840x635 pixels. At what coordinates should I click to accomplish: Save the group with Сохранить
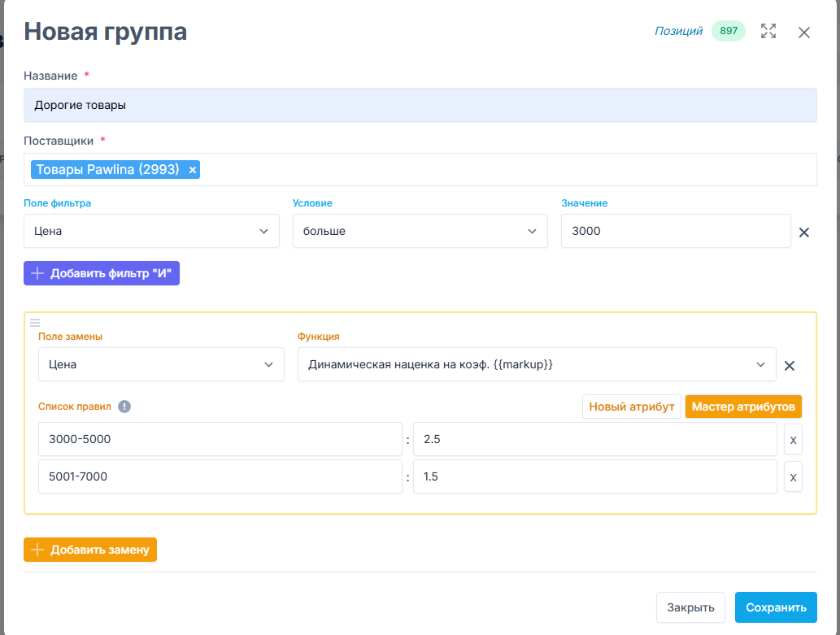(x=775, y=607)
